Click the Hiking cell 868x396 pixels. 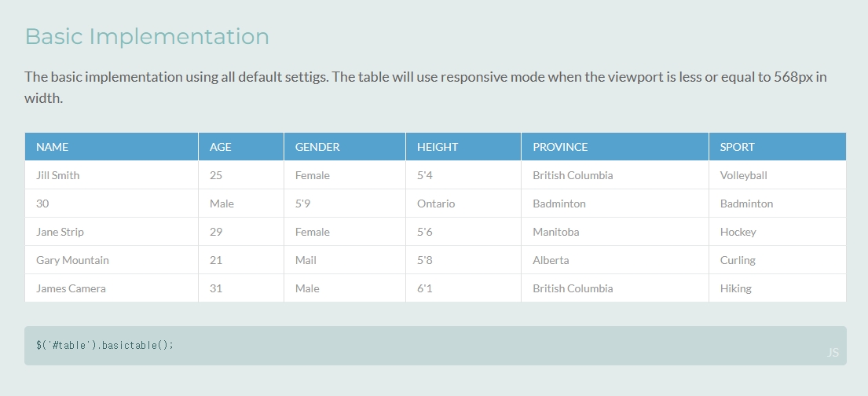(778, 288)
